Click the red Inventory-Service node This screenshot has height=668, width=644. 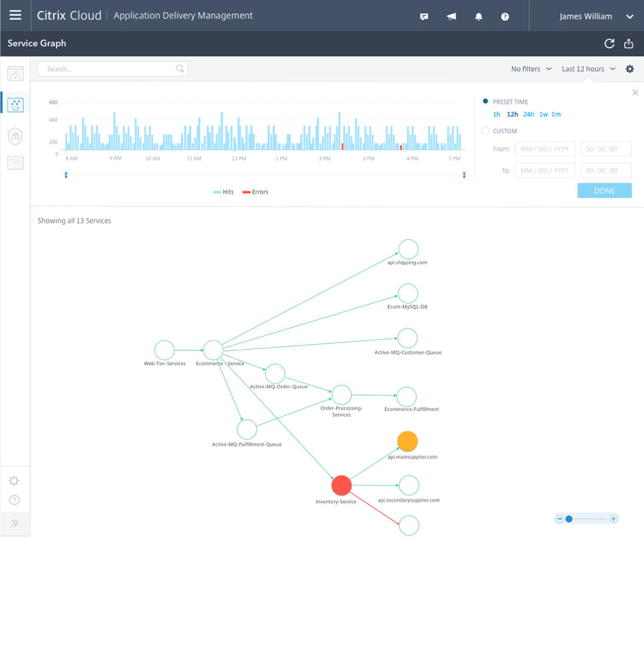click(x=342, y=485)
